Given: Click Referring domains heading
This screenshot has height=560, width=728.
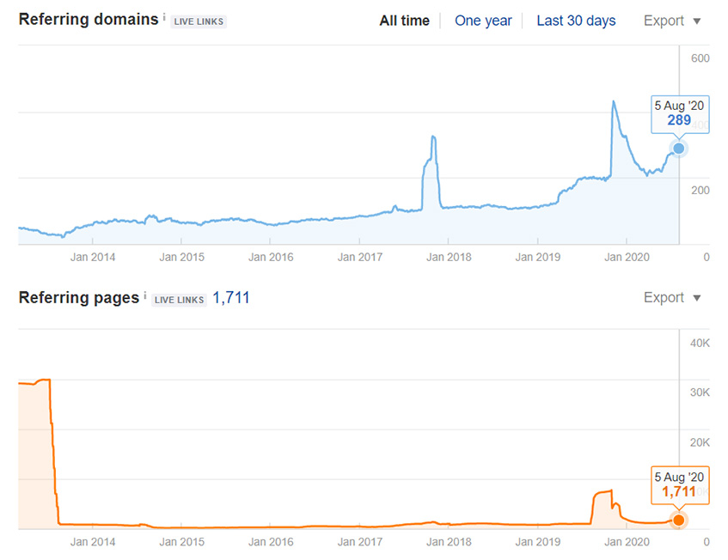Looking at the screenshot, I should (x=89, y=20).
